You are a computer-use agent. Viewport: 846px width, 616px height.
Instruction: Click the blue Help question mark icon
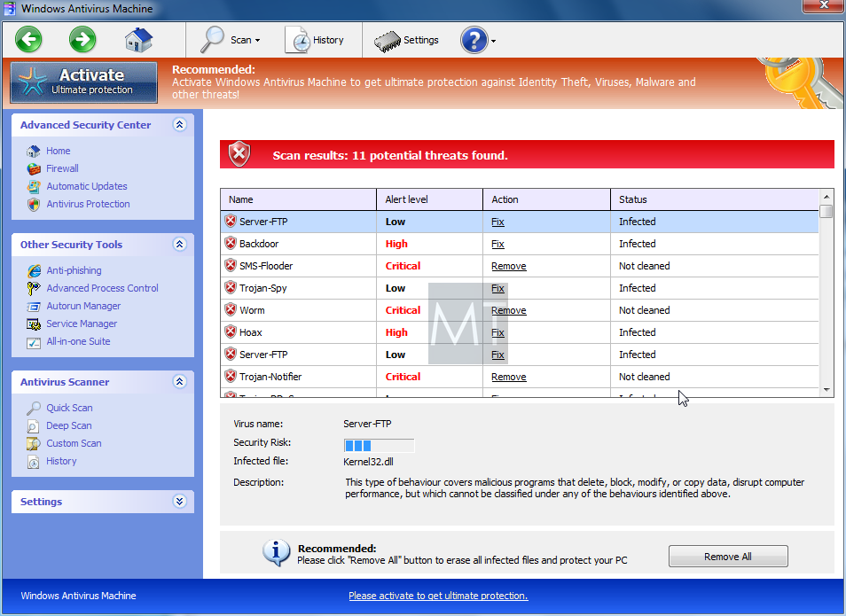474,40
